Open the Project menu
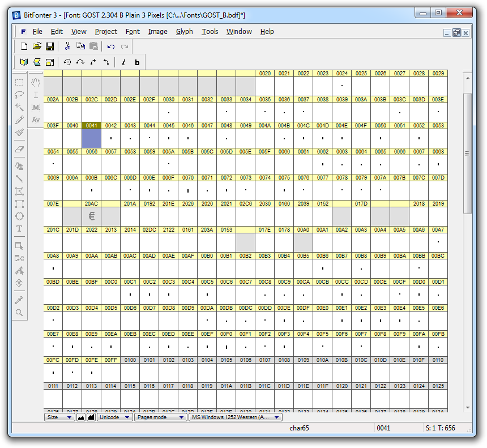Screen dimensions: 487x448 click(106, 32)
